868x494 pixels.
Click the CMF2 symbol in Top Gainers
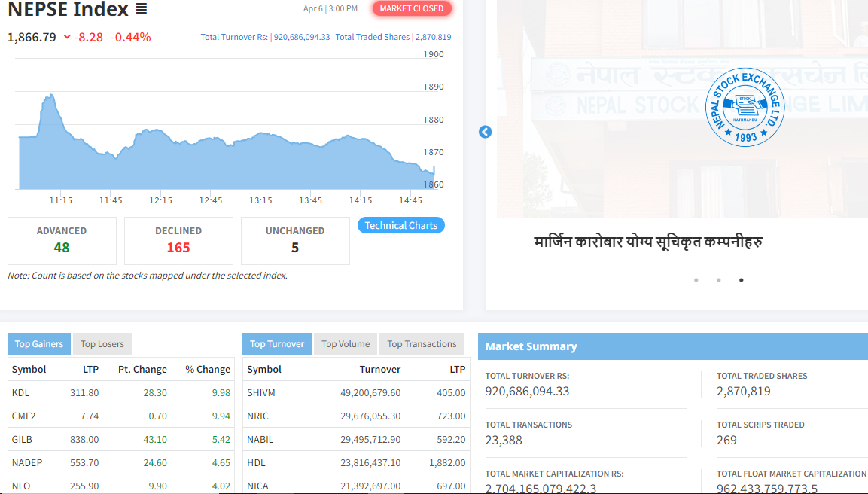tap(23, 416)
